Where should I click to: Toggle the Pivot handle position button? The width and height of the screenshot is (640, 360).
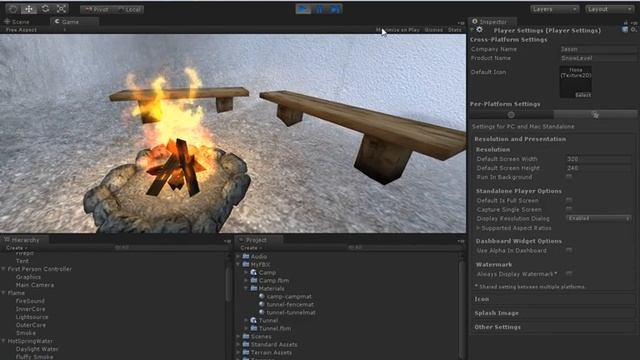click(x=97, y=9)
